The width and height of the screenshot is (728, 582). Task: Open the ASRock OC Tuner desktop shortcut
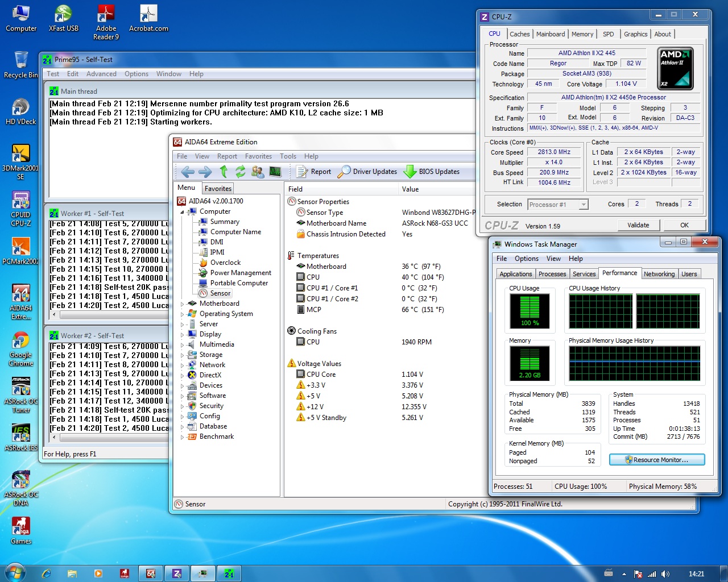(x=21, y=395)
